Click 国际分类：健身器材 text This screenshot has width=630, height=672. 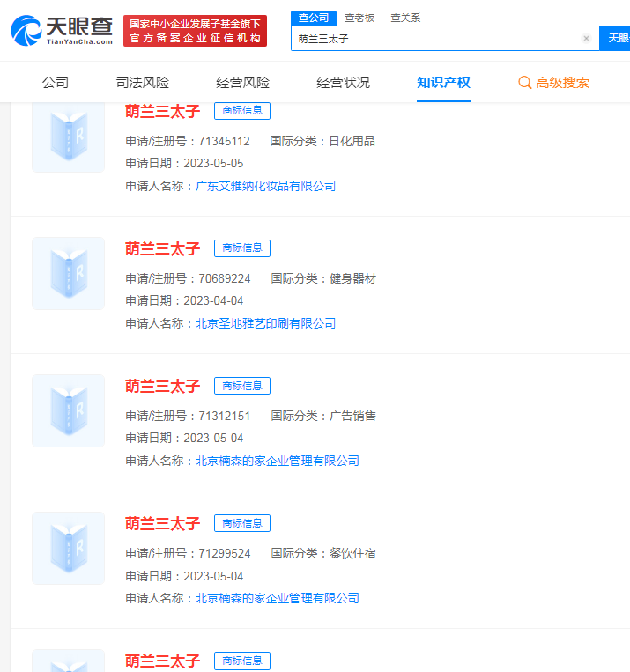pos(323,278)
